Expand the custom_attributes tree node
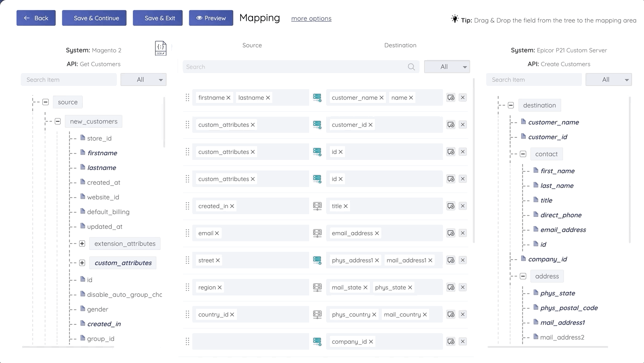The height and width of the screenshot is (363, 644). click(82, 263)
